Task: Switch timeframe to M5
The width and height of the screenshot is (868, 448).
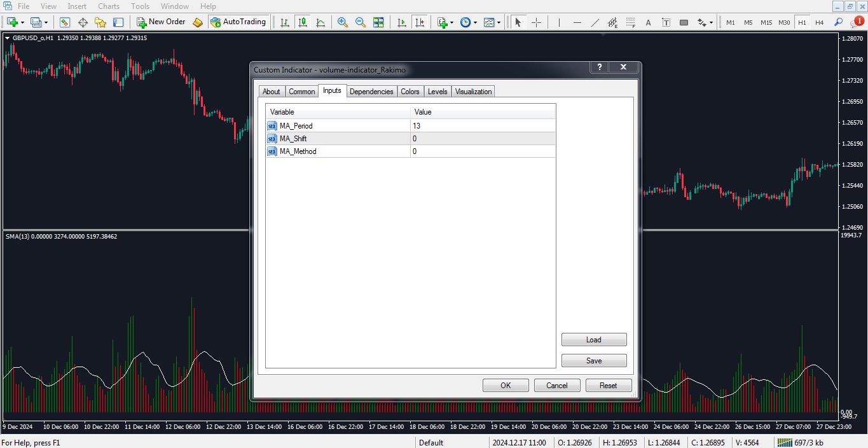Action: tap(748, 22)
